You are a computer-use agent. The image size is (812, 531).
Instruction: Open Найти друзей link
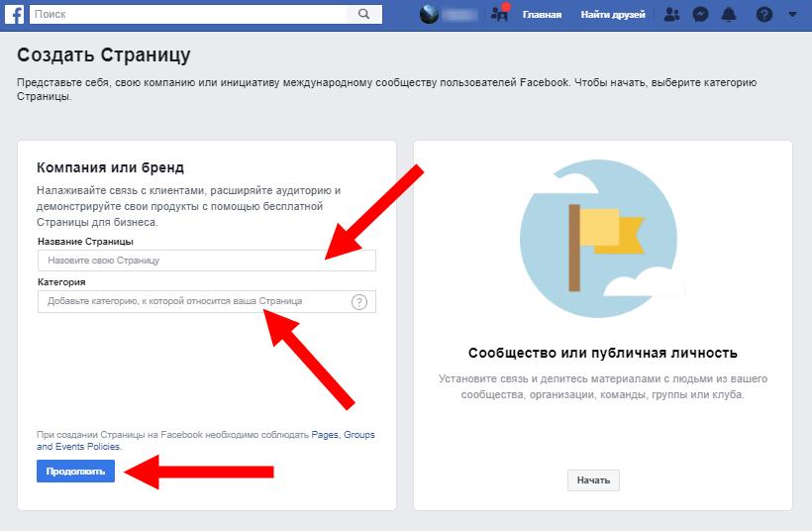[x=613, y=15]
